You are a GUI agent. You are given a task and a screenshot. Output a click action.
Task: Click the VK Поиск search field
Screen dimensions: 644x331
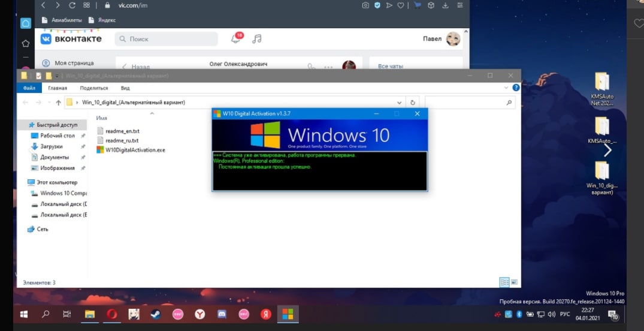click(x=167, y=38)
